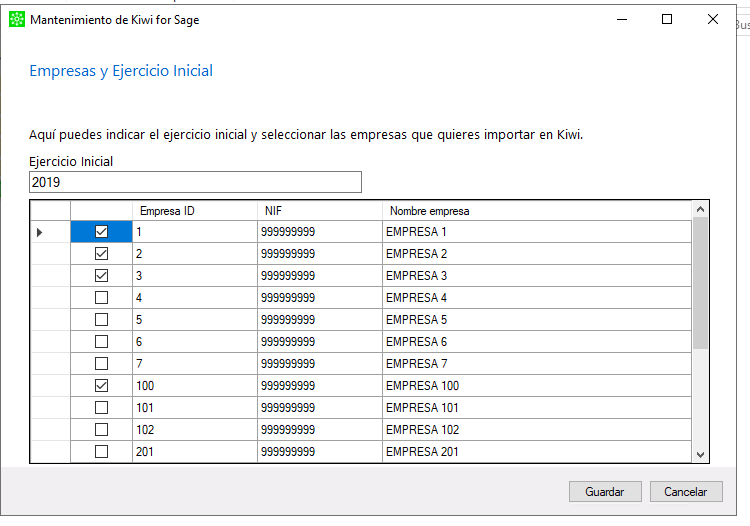Maximize the Mantenimiento de Kiwi window
The height and width of the screenshot is (526, 750).
pos(667,19)
